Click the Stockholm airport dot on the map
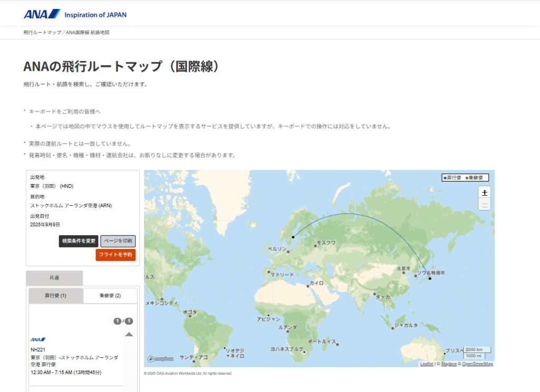The height and width of the screenshot is (392, 540). (293, 237)
